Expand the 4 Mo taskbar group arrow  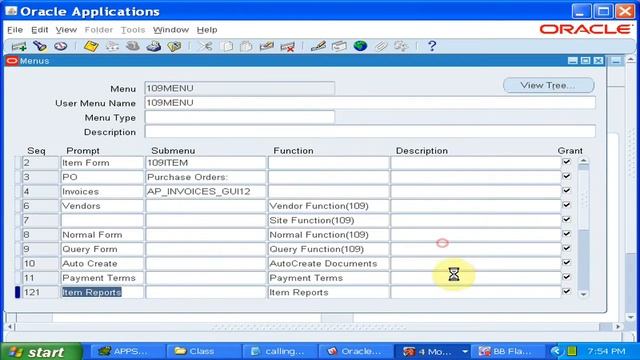point(464,351)
